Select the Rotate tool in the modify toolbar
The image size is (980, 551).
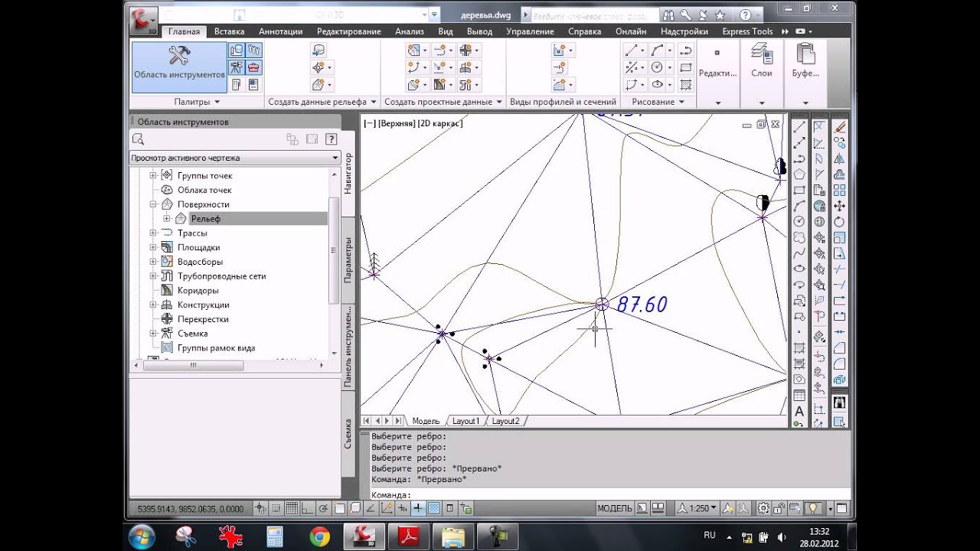click(840, 221)
